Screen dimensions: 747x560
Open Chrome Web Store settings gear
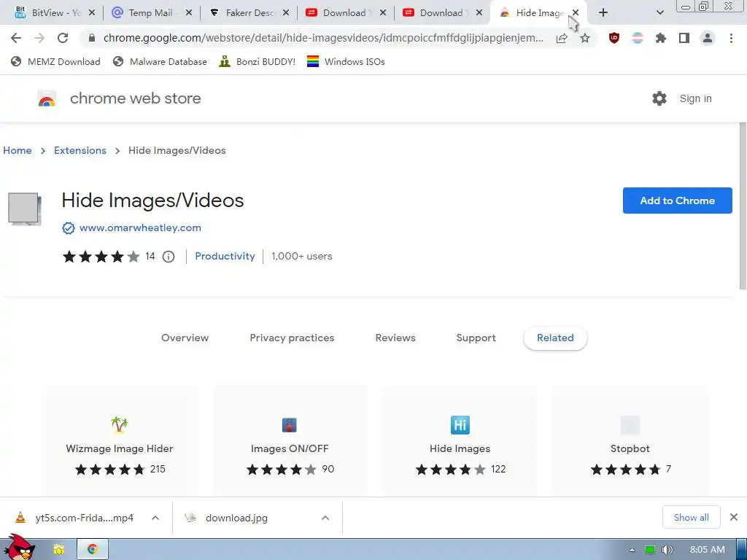tap(659, 98)
